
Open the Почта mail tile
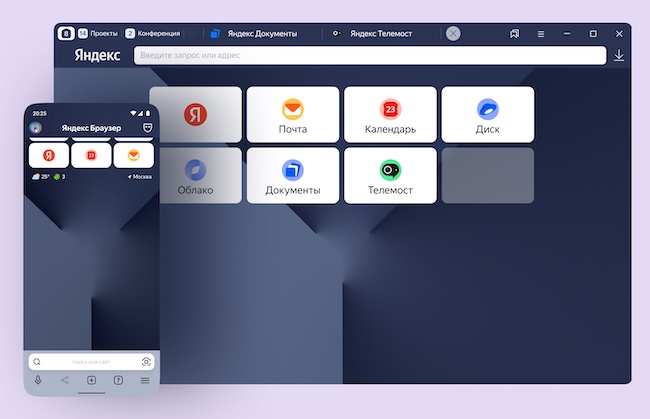point(293,114)
